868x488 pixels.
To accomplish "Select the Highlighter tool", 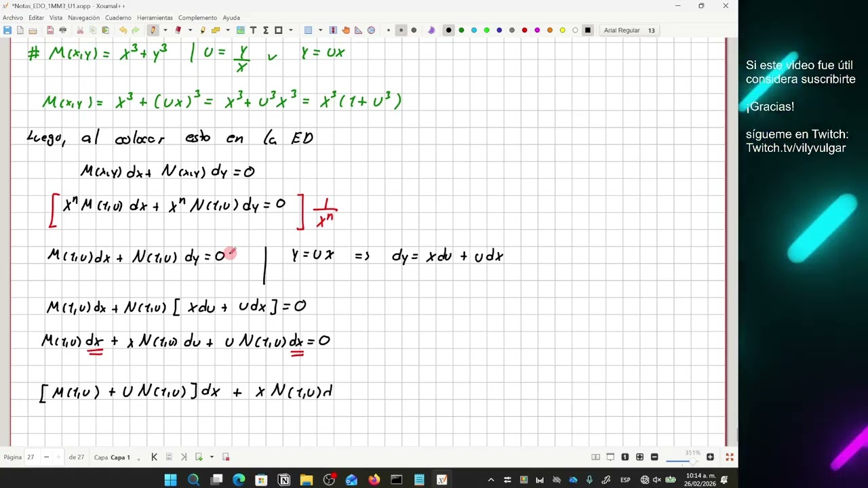I will point(203,30).
